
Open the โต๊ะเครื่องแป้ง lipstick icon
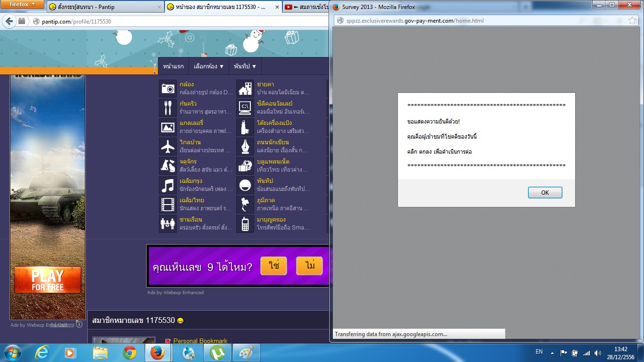pos(245,127)
